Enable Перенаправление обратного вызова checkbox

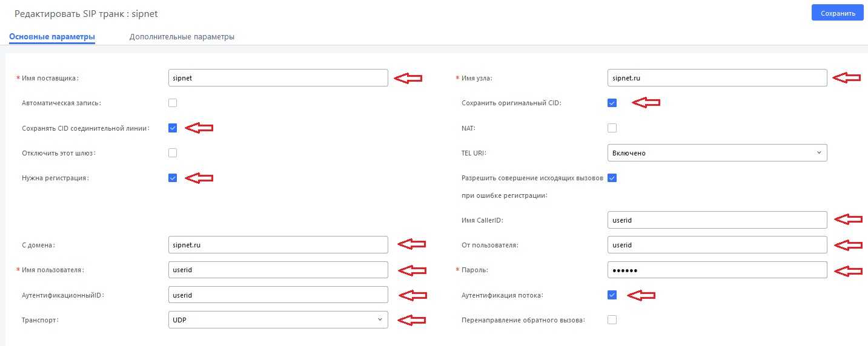(x=612, y=320)
